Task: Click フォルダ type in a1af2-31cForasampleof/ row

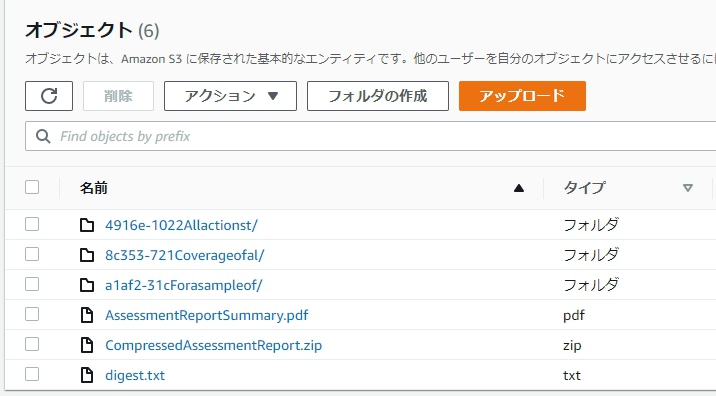Action: [590, 285]
